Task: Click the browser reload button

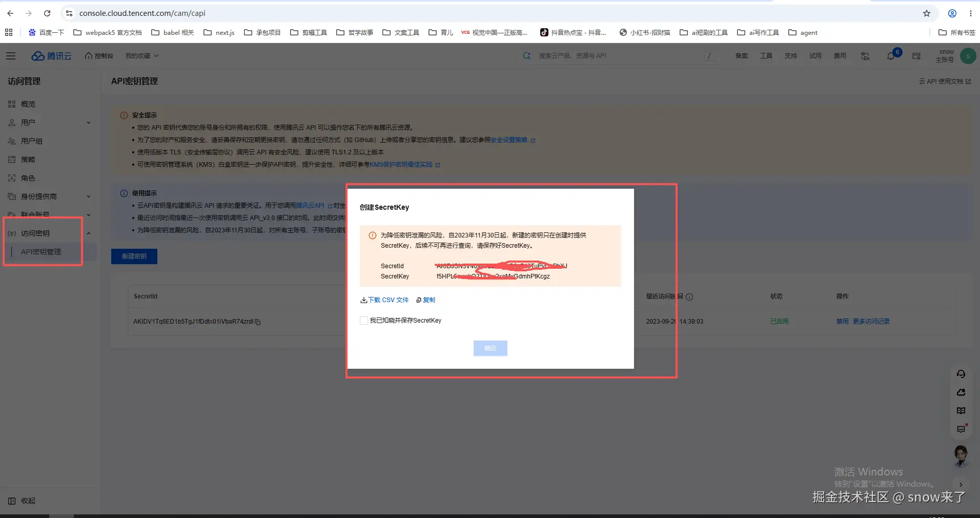Action: (47, 13)
